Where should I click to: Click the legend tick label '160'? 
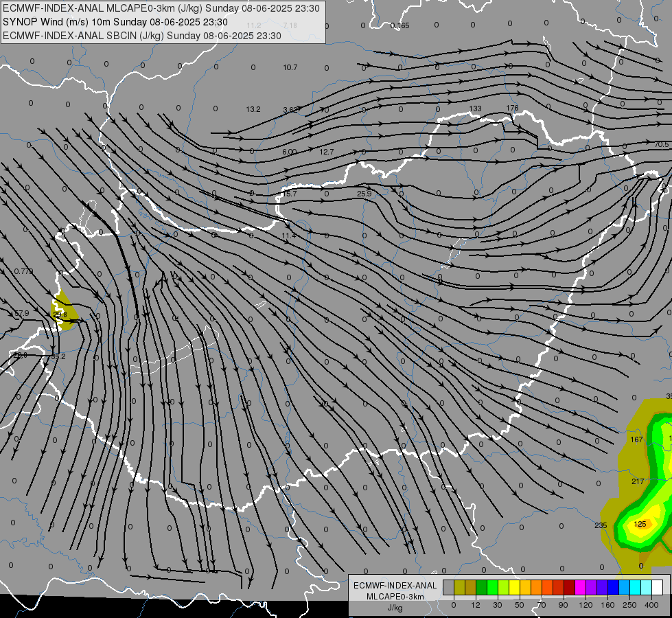tap(607, 605)
